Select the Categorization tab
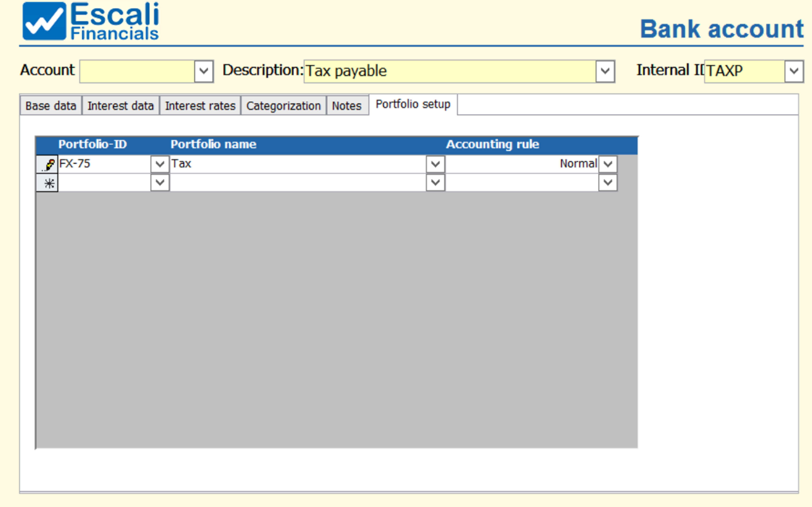Viewport: 812px width, 507px height. 283,106
